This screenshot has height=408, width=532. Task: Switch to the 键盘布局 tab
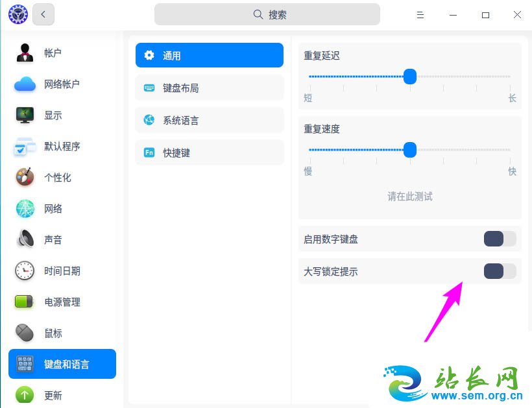(x=209, y=88)
